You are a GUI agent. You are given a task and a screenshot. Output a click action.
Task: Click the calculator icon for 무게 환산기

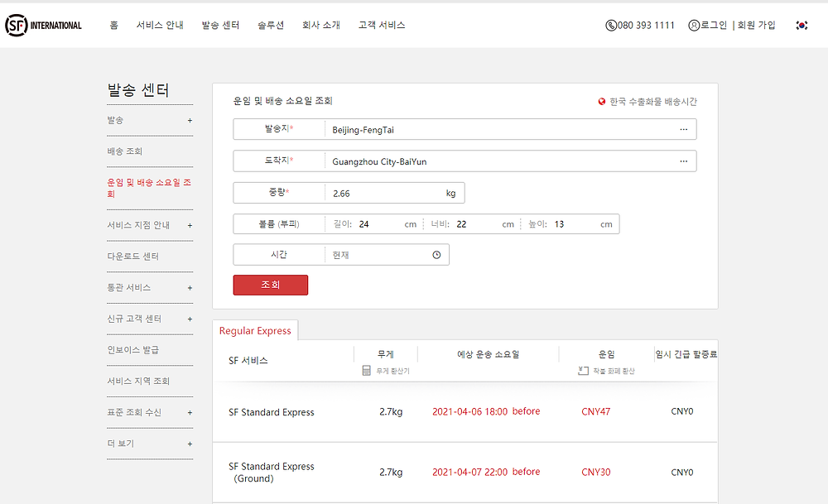(x=367, y=371)
